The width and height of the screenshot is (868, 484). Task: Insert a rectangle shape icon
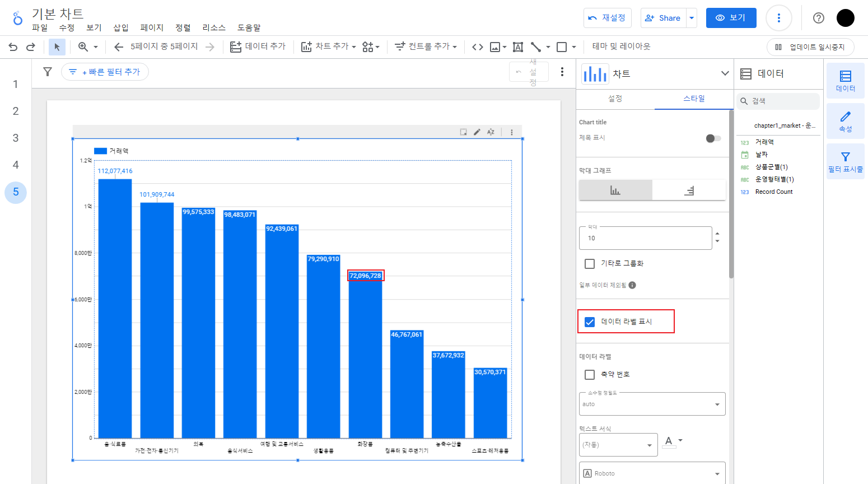pyautogui.click(x=562, y=47)
